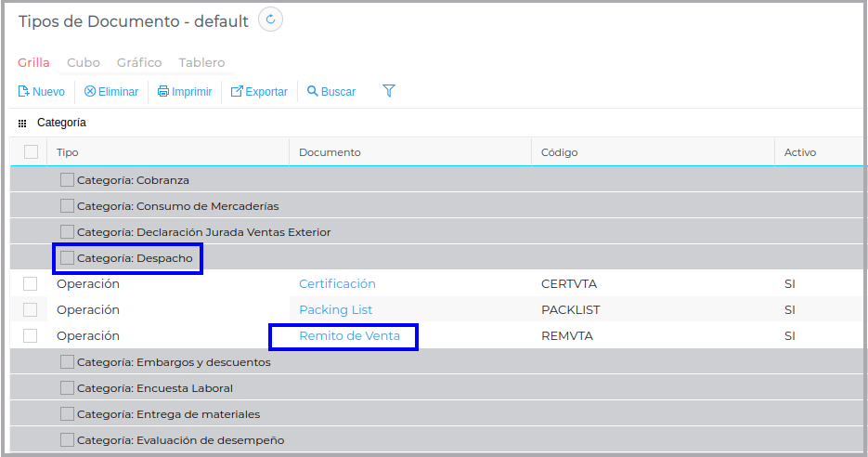Select the Remito de Venta row checkbox
Viewport: 868px width, 457px height.
point(31,336)
